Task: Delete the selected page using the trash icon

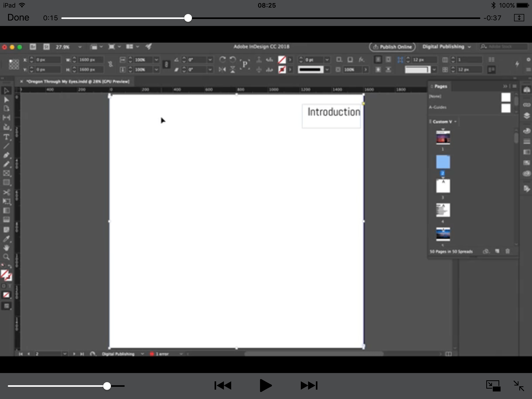Action: tap(508, 251)
